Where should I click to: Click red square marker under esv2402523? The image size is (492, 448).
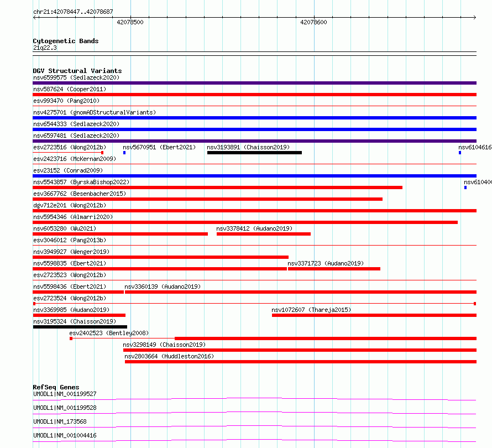click(71, 338)
